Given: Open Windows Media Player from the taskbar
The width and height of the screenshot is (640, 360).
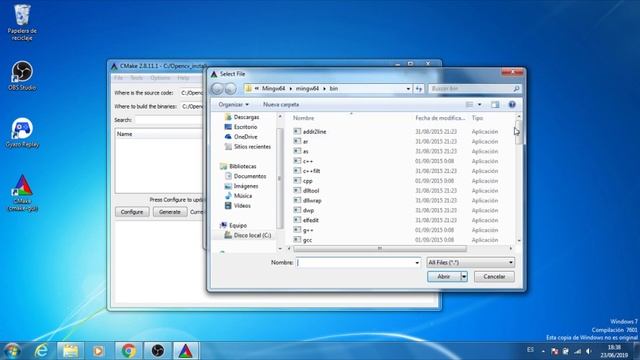Looking at the screenshot, I should click(x=98, y=351).
